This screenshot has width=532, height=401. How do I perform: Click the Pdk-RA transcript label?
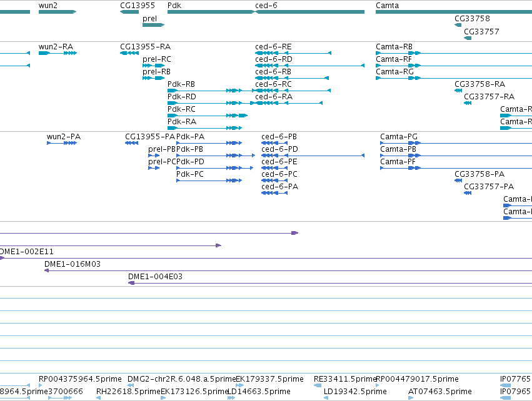point(182,121)
